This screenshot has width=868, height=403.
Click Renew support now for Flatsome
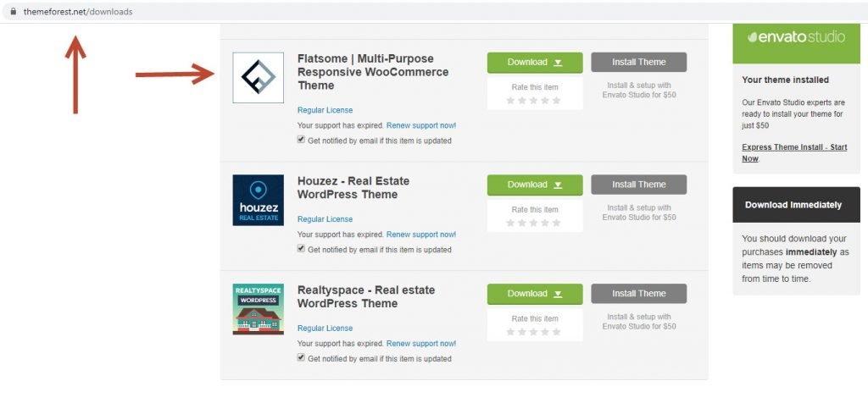pyautogui.click(x=421, y=125)
